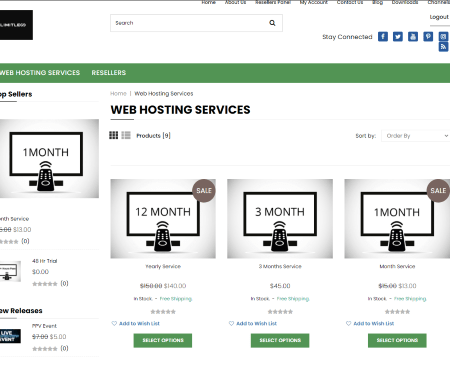Click 48 Hr Trial star rating

[45, 284]
